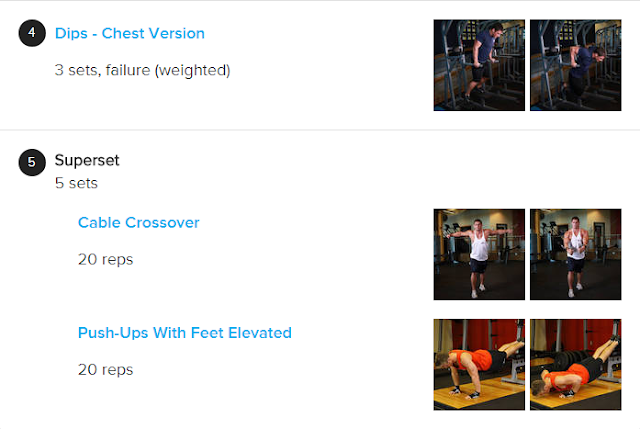
Task: Click the divider line above the Superset section
Action: (x=320, y=130)
